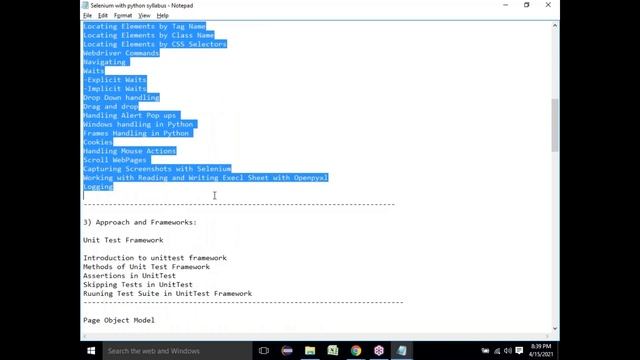Click the vertical scrollbar down arrow
640x360 pixels.
[555, 328]
